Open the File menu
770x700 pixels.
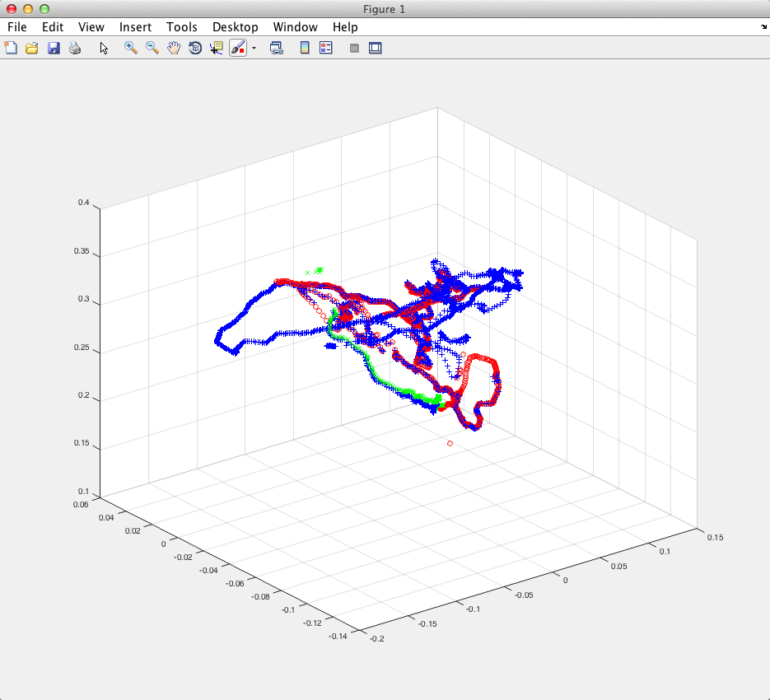point(17,27)
